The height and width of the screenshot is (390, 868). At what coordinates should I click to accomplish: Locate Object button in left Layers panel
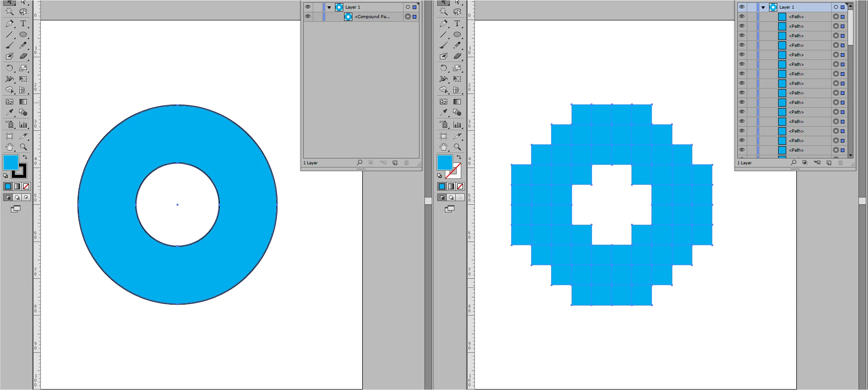(x=360, y=163)
